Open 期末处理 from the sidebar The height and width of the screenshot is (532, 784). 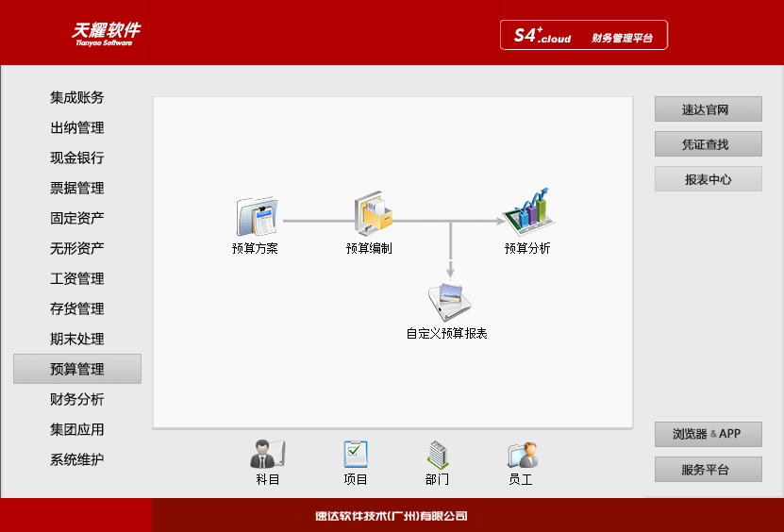coord(77,339)
